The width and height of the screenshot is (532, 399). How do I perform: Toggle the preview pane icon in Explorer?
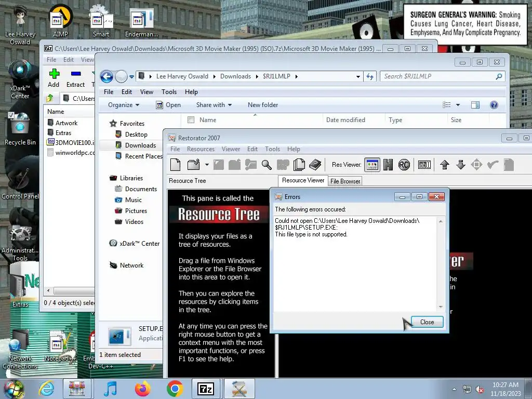475,105
